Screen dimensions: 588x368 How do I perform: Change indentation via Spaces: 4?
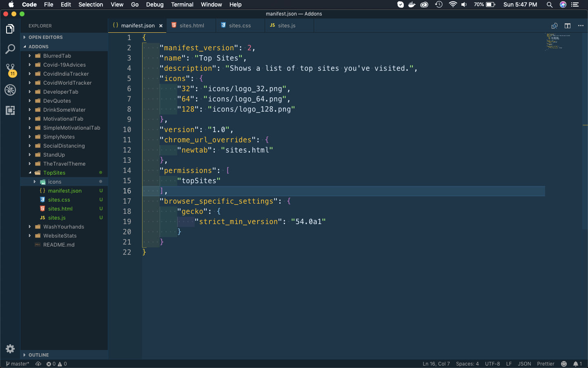pyautogui.click(x=467, y=364)
